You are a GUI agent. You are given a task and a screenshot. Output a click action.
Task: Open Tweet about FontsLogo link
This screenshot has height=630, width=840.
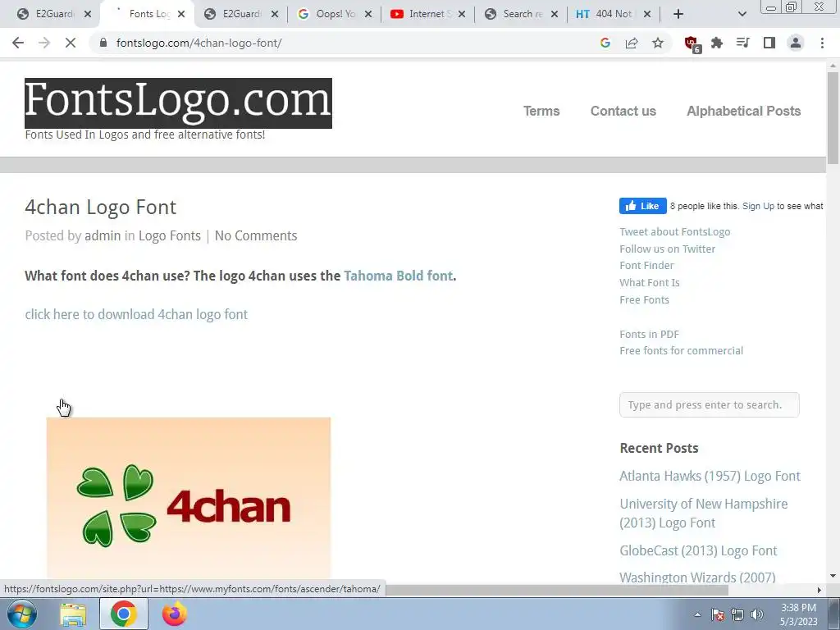click(674, 232)
